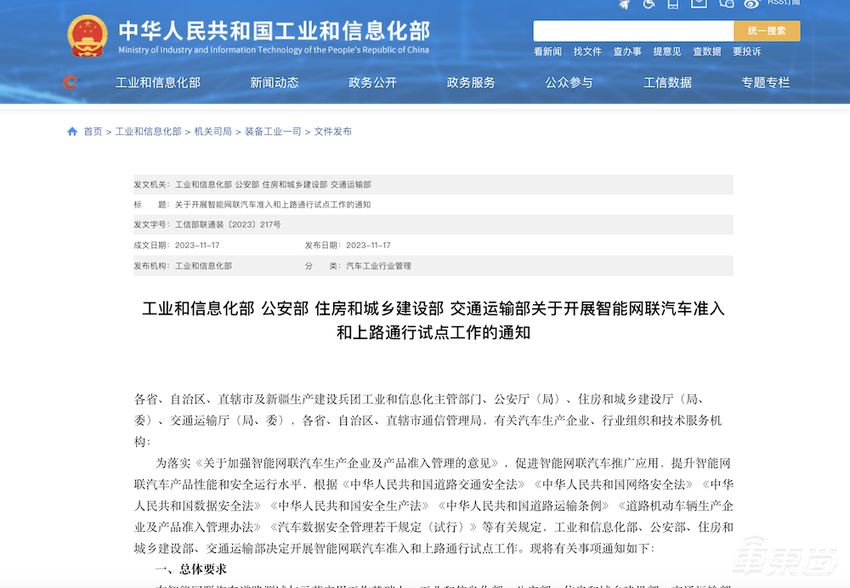Select the 政务服务 navigation item
This screenshot has width=850, height=588.
(469, 83)
